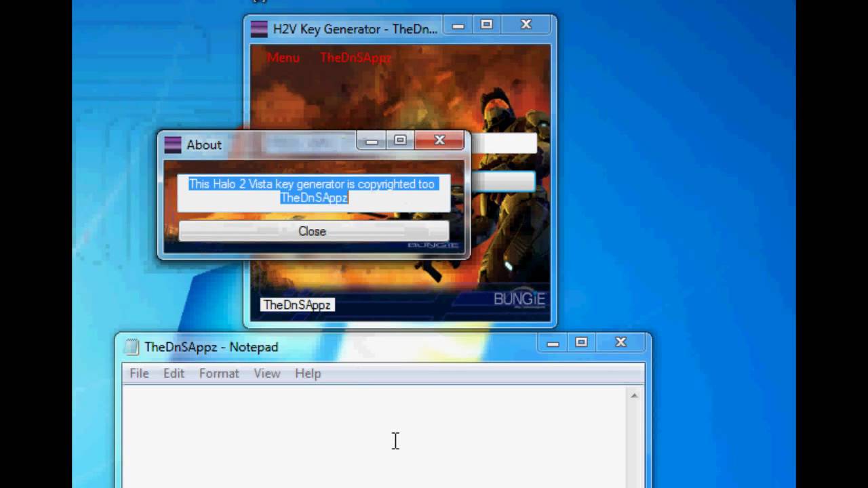Image resolution: width=868 pixels, height=488 pixels.
Task: Open Notepad Format menu
Action: tap(219, 373)
